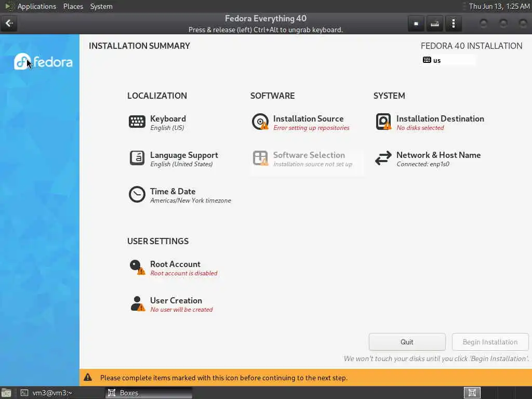
Task: Click the Fedora logo in the sidebar
Action: pyautogui.click(x=43, y=62)
